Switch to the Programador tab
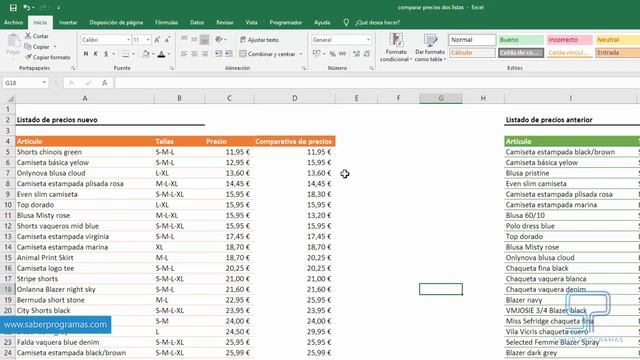 point(286,22)
